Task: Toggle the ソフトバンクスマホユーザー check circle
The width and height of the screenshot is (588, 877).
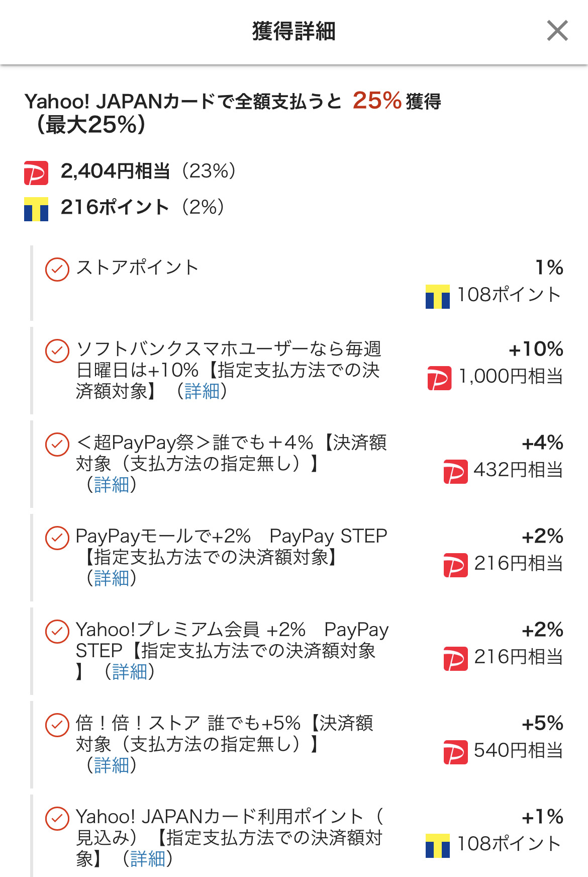Action: click(x=57, y=350)
